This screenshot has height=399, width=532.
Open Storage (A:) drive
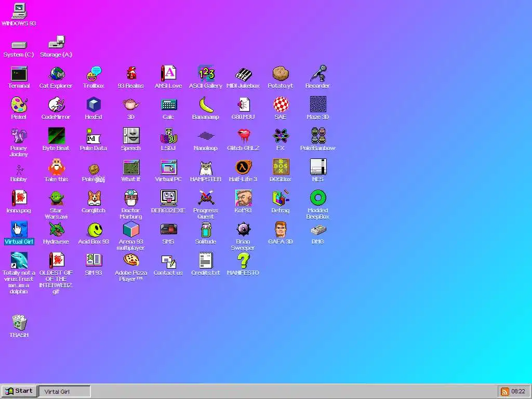click(x=56, y=43)
